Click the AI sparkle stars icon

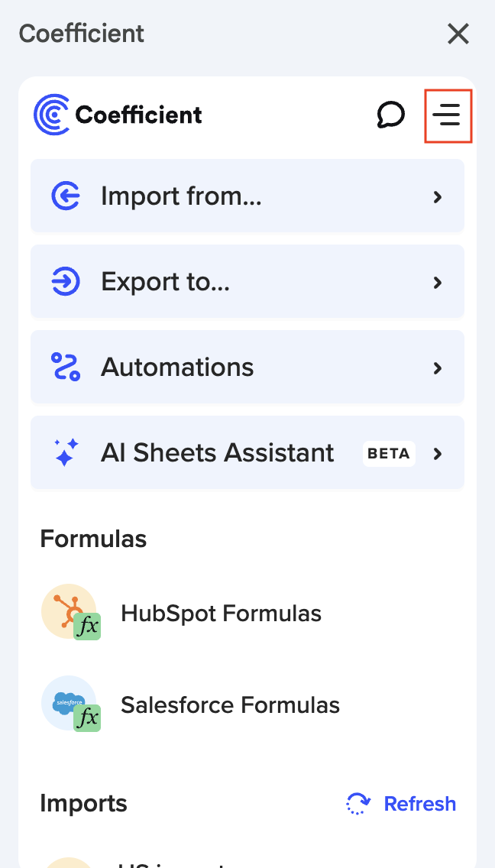66,453
